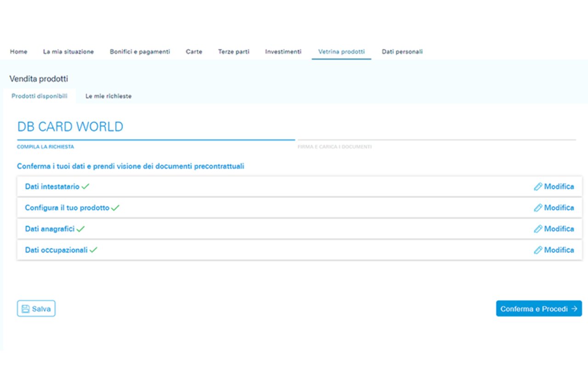The height and width of the screenshot is (387, 588).
Task: Click green checkmark beside Dati occupazionali
Action: pyautogui.click(x=94, y=250)
